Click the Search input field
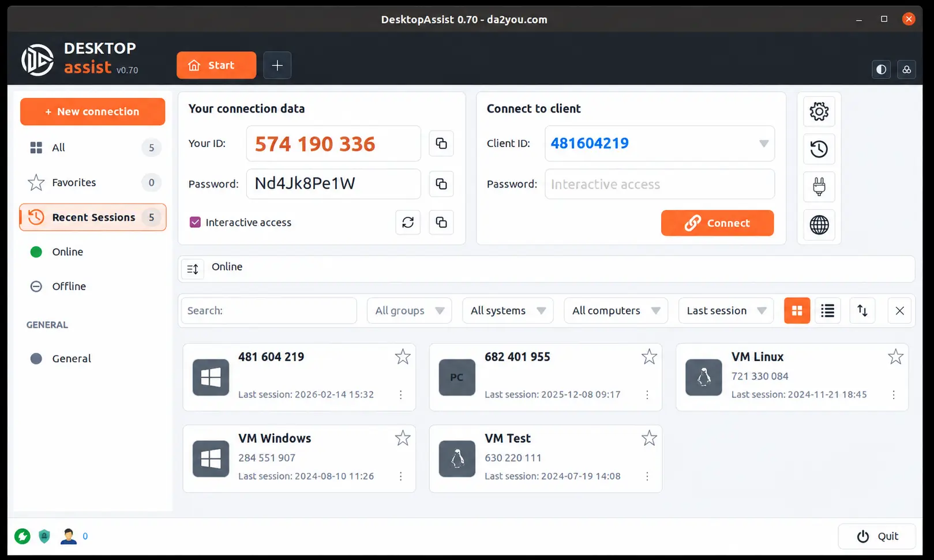 click(x=269, y=311)
